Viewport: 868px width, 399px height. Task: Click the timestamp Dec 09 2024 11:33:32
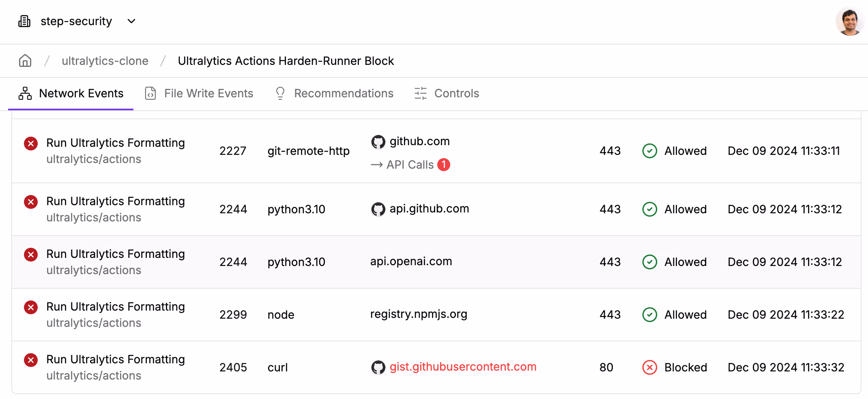(786, 367)
